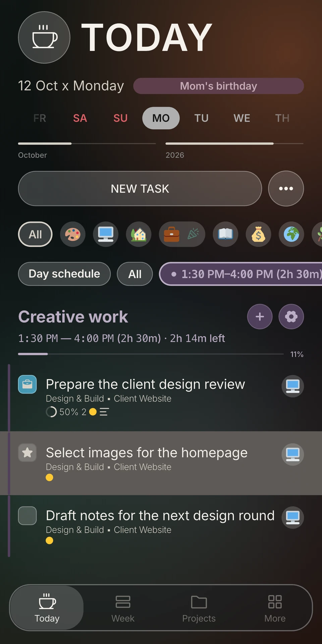322x644 pixels.
Task: Tap monitor icon on Prepare client design review
Action: click(292, 386)
